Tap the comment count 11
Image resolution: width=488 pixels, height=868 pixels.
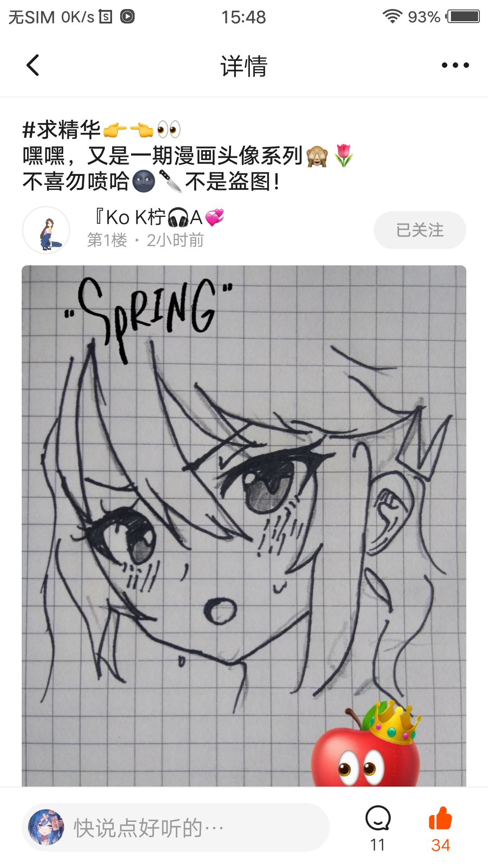(378, 845)
